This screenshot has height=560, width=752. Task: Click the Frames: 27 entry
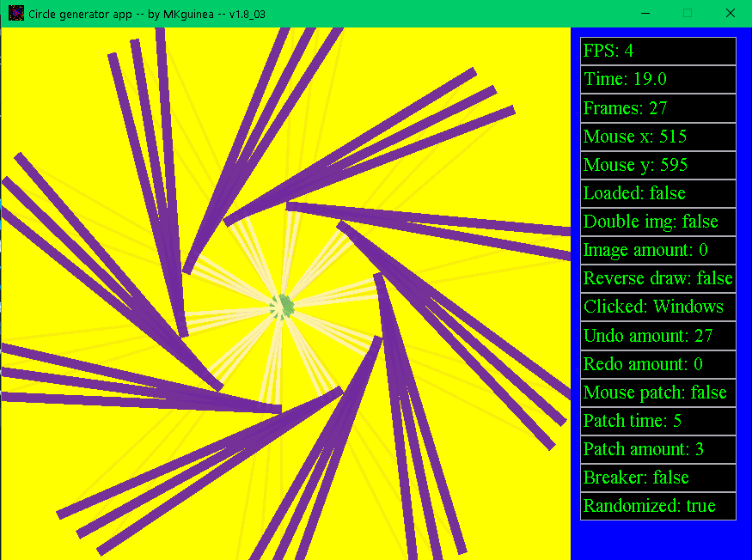point(658,108)
